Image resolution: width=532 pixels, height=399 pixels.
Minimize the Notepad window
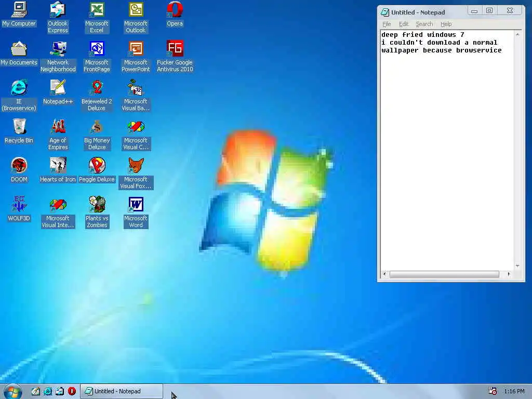click(x=474, y=11)
